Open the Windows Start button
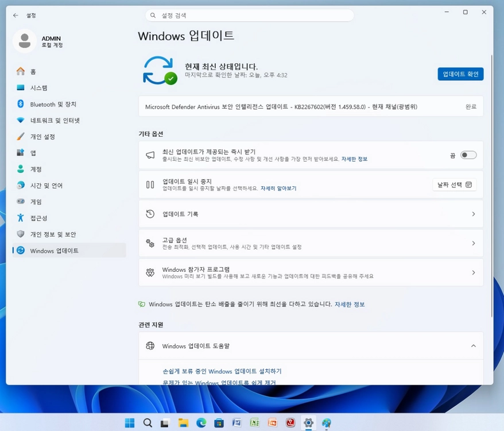Screen dimensions: 504x431 130,422
